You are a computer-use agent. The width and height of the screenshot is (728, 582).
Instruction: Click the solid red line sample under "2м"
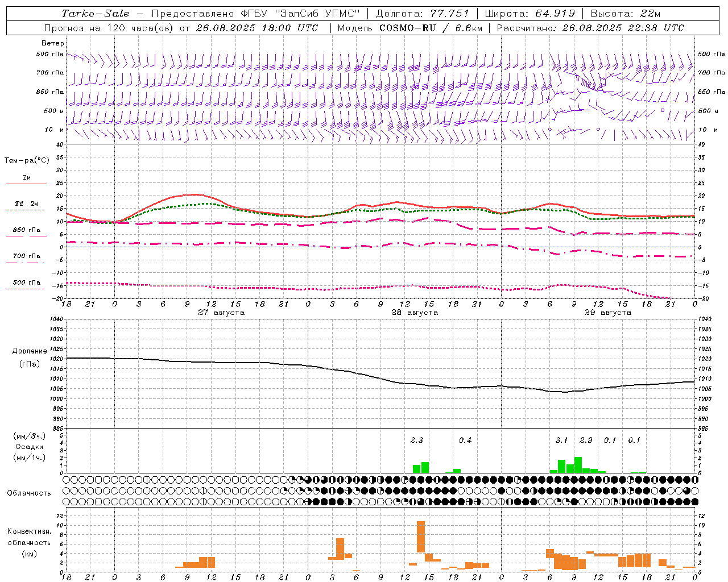click(26, 184)
